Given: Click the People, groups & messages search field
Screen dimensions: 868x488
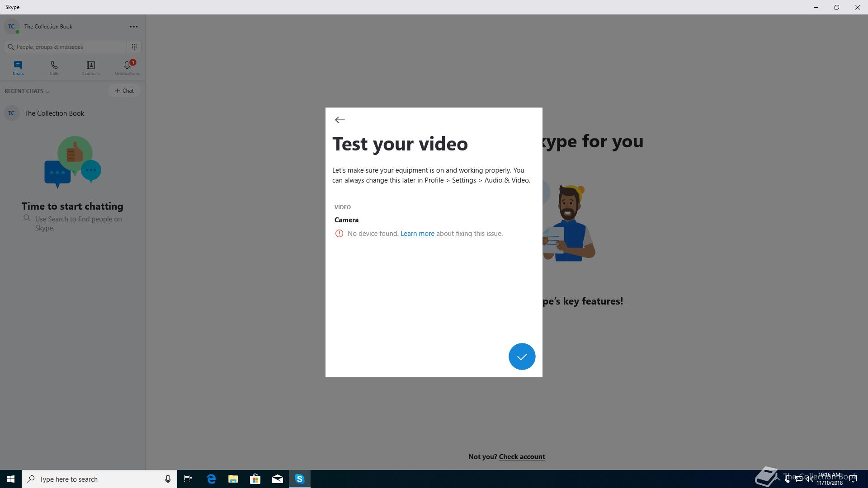Looking at the screenshot, I should coord(66,47).
